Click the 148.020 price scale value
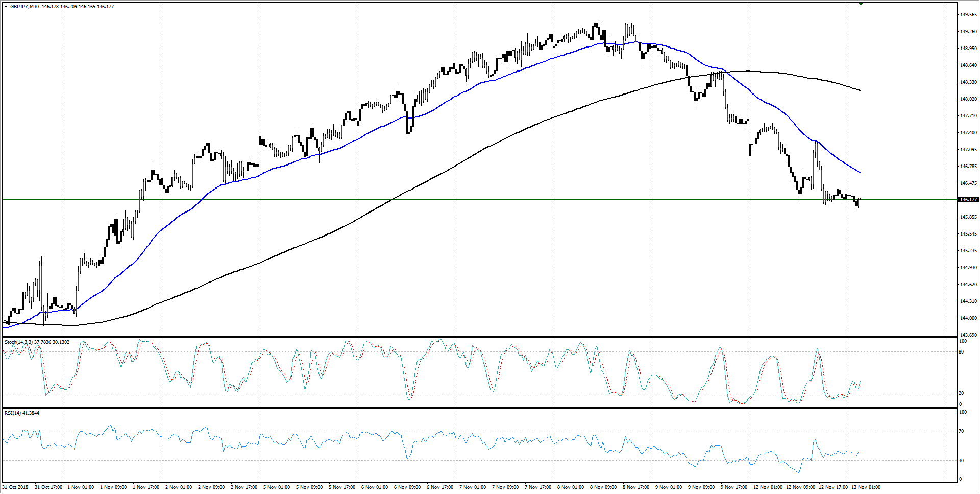 pos(968,99)
